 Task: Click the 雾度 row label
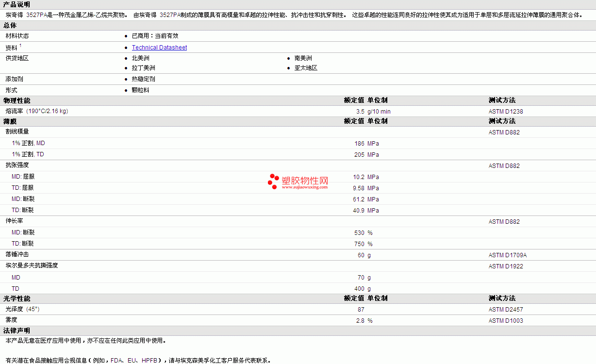pos(11,320)
